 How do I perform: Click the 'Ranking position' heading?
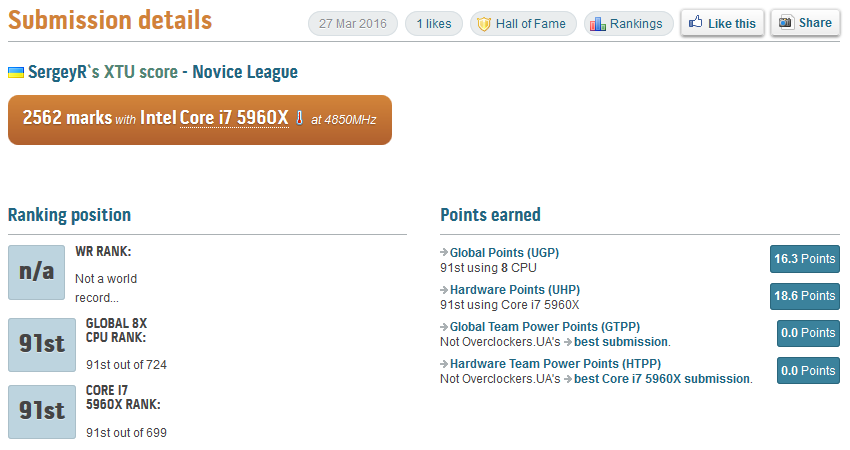[69, 215]
